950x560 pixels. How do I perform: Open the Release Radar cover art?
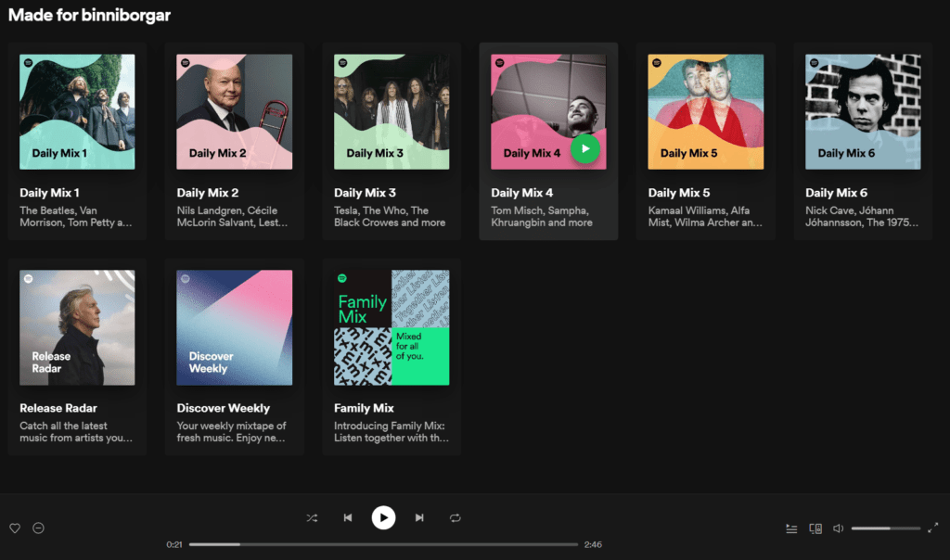[77, 327]
